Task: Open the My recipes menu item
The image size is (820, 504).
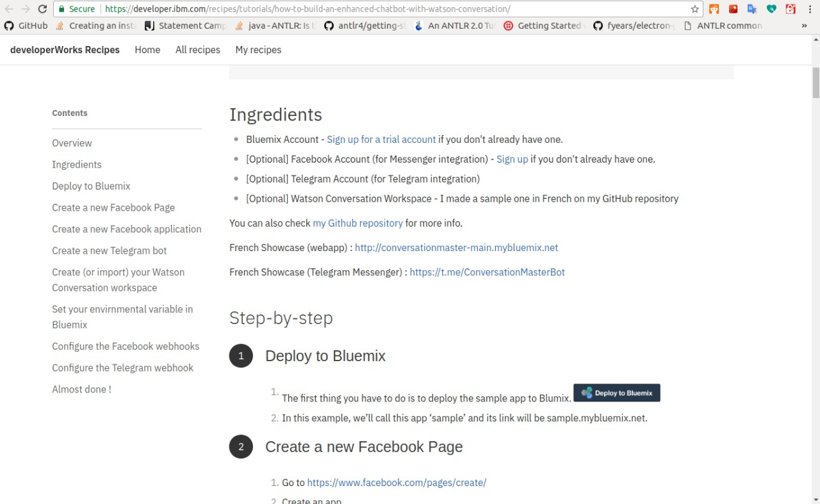Action: (258, 50)
